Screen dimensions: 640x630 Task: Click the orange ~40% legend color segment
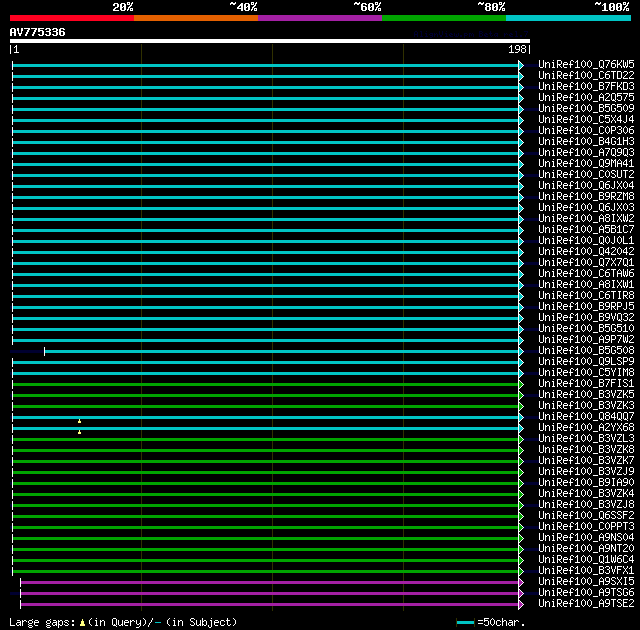tap(196, 18)
